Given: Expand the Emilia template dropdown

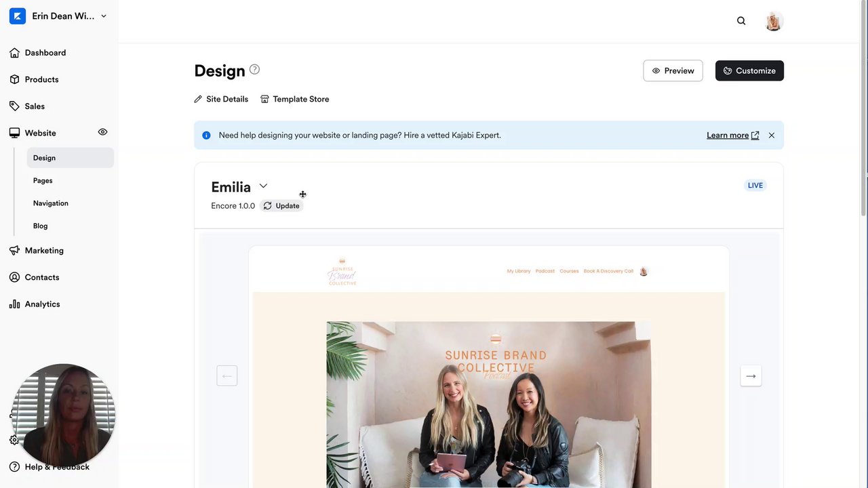Looking at the screenshot, I should point(263,186).
